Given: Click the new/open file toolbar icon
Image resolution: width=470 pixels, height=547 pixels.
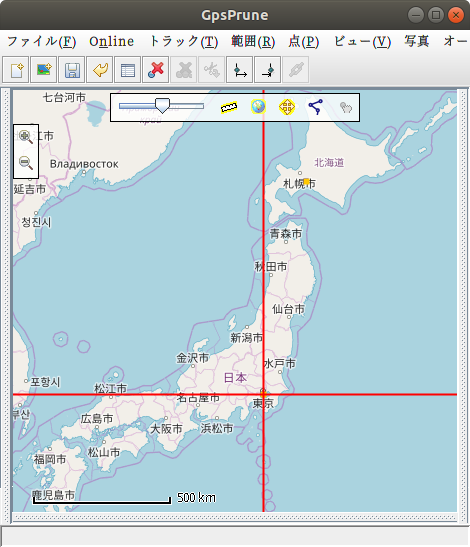Looking at the screenshot, I should click(16, 70).
